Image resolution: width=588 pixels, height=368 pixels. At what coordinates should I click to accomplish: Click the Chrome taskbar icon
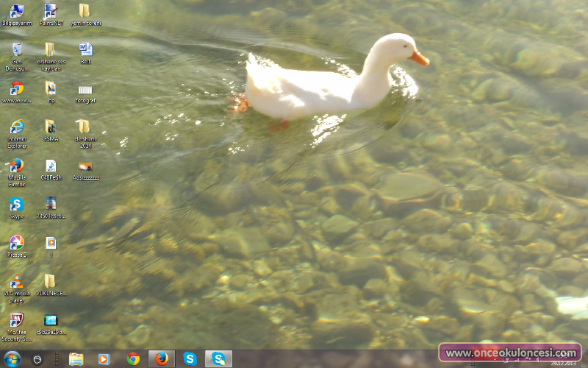pyautogui.click(x=133, y=359)
